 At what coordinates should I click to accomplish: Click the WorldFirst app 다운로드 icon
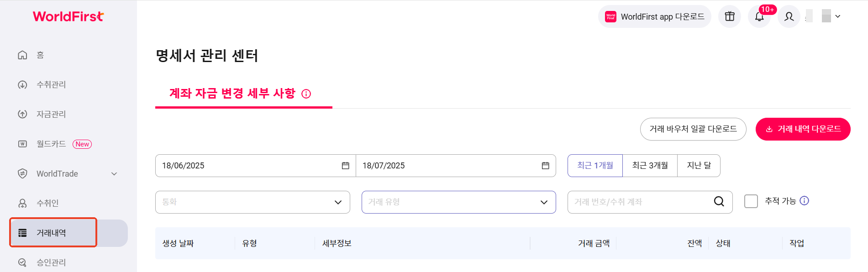[x=610, y=16]
